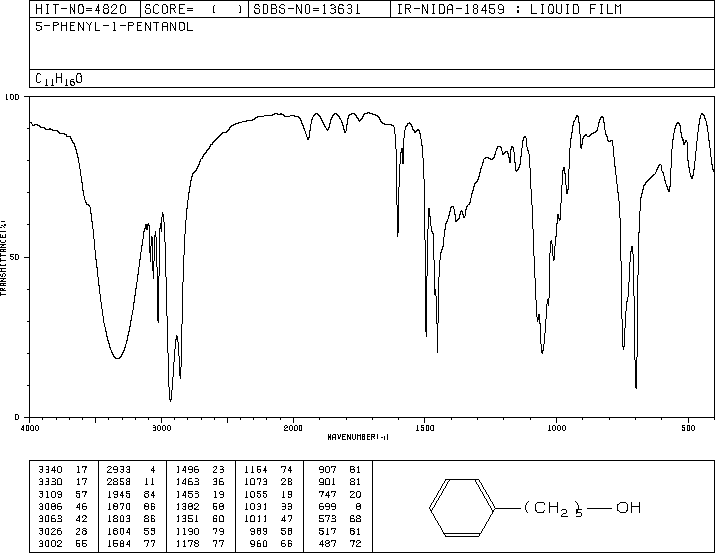Image resolution: width=715 pixels, height=553 pixels.
Task: Click the 50 label on transmittance axis
Action: (x=15, y=257)
